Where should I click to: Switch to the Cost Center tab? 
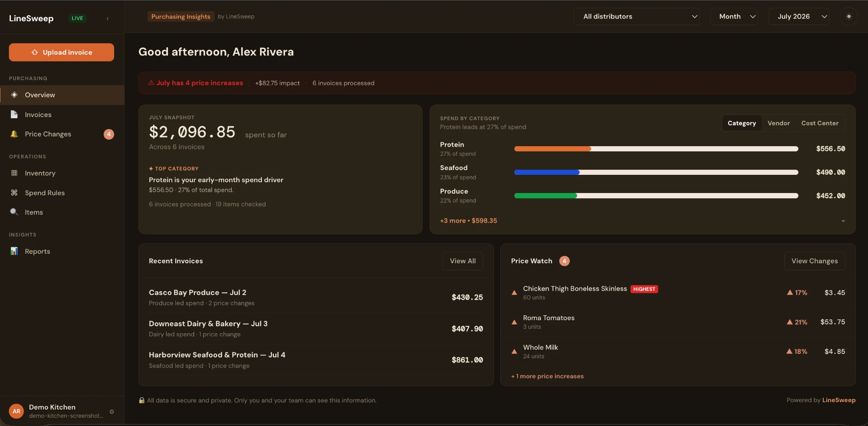(820, 123)
